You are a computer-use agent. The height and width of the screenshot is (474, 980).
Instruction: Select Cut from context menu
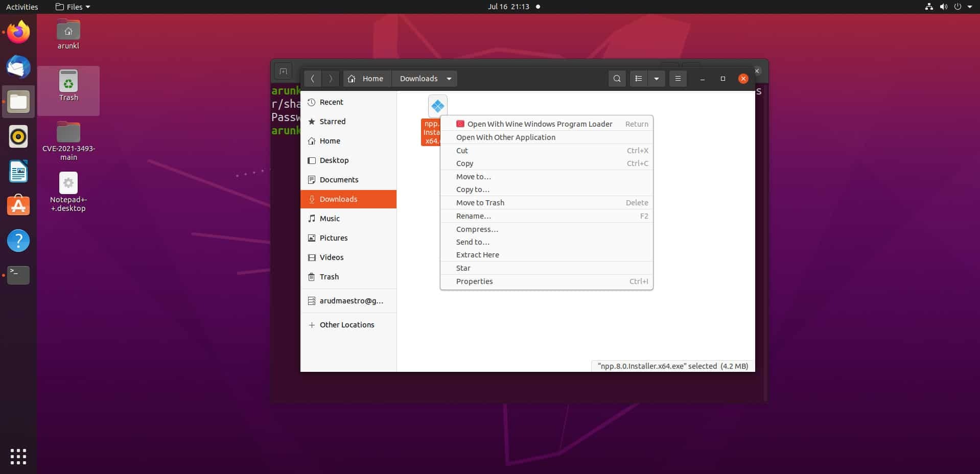tap(547, 151)
